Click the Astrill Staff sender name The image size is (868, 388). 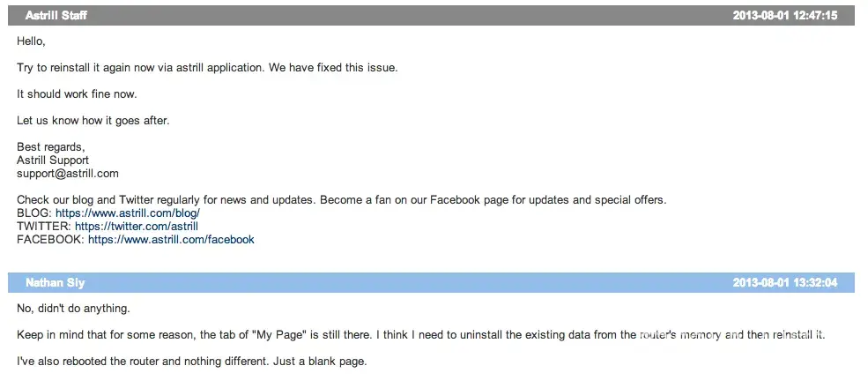pos(56,16)
